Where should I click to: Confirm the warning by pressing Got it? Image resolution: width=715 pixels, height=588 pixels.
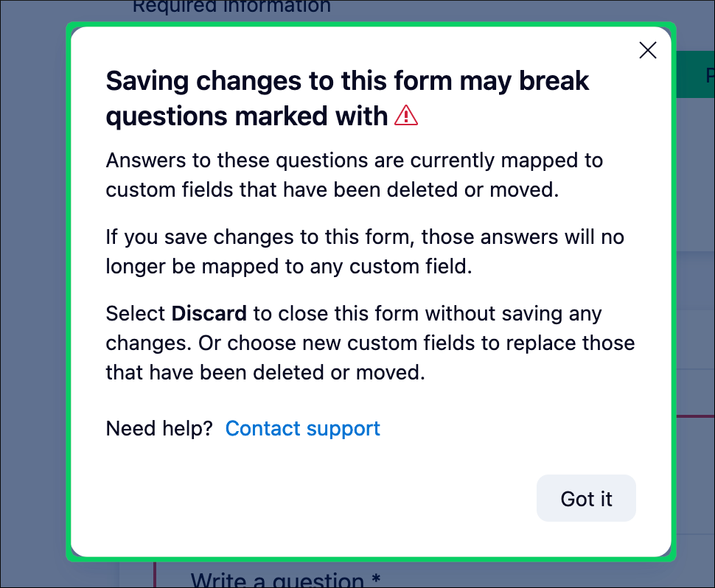pos(586,498)
